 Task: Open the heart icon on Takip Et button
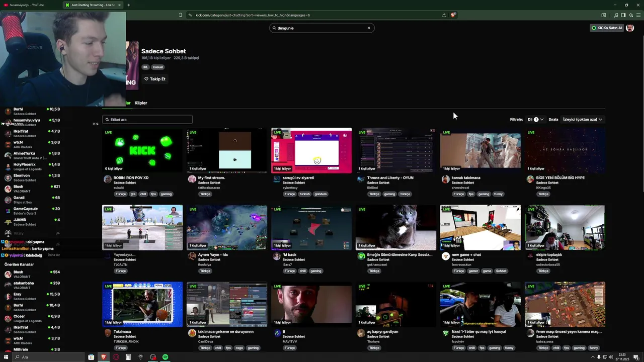(146, 79)
